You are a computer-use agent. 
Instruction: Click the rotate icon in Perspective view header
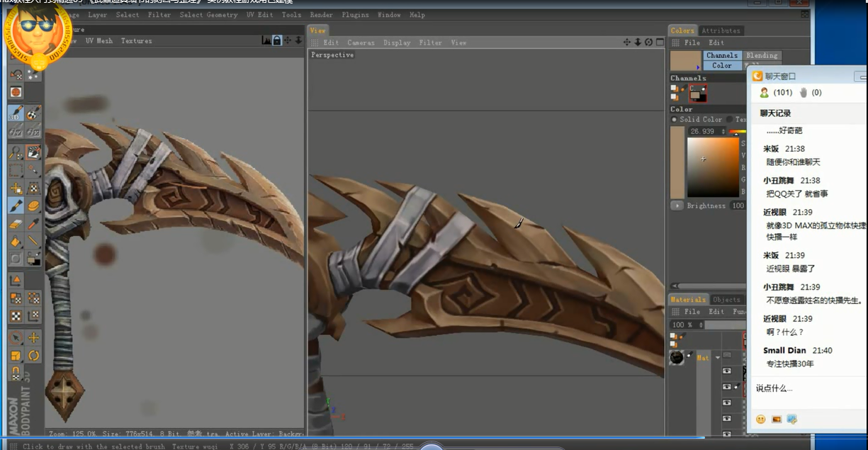pos(648,43)
